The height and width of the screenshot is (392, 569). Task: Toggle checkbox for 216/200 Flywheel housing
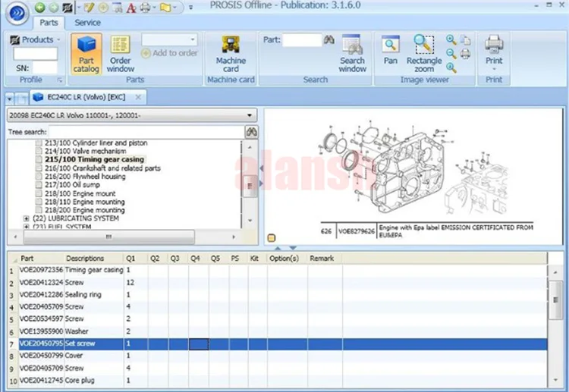pos(39,177)
